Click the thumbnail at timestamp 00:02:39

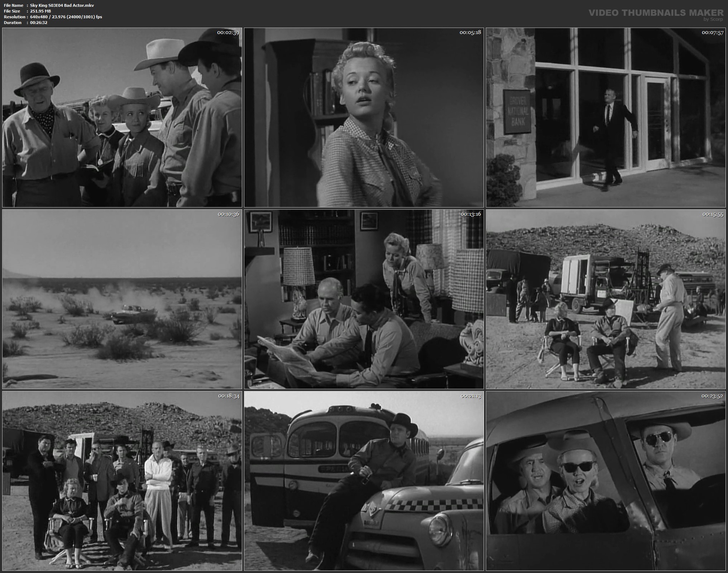[122, 118]
